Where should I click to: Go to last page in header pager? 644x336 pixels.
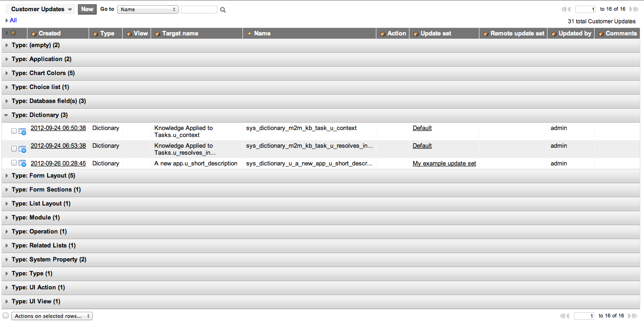(x=636, y=9)
